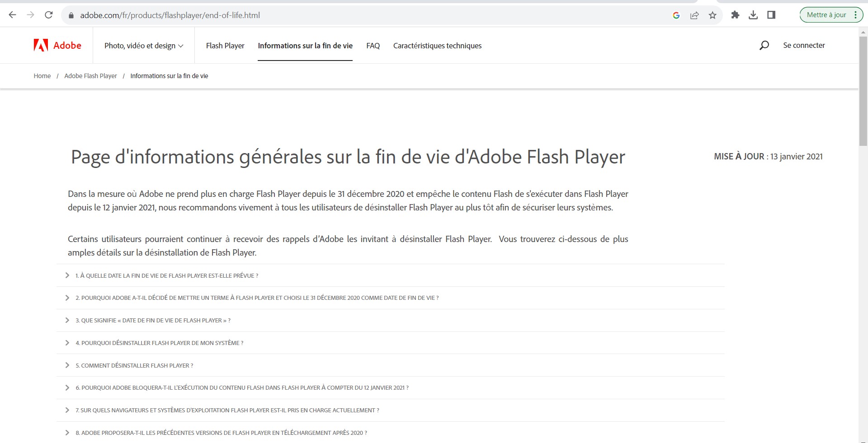
Task: Open the extensions puzzle icon
Action: tap(735, 15)
